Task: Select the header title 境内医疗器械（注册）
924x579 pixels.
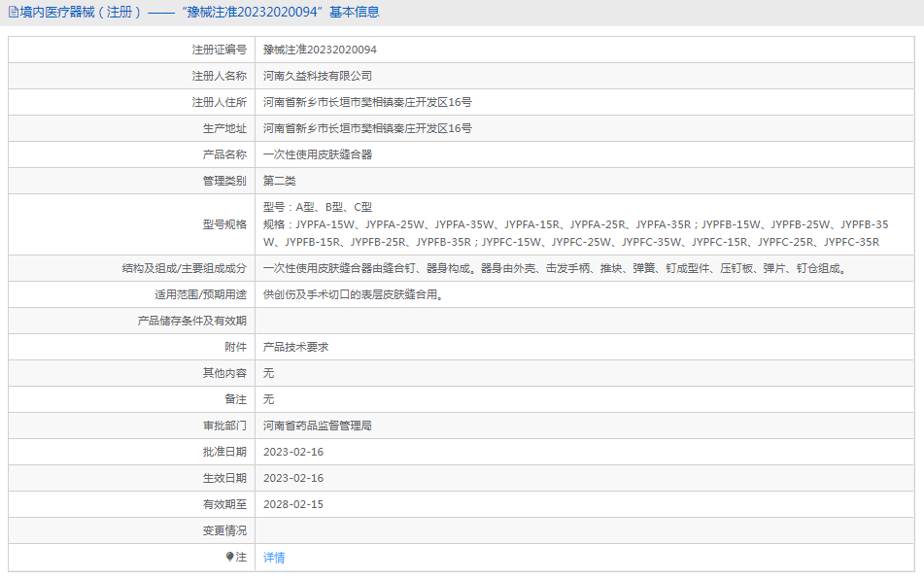Action: [x=81, y=13]
